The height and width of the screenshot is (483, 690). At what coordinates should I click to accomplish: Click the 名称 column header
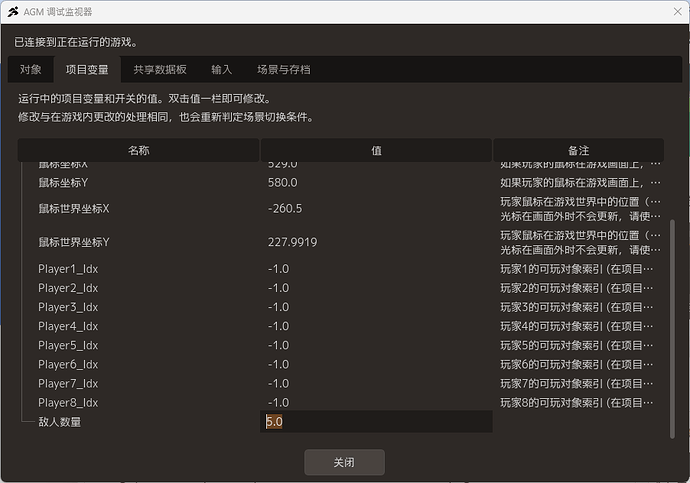(138, 150)
